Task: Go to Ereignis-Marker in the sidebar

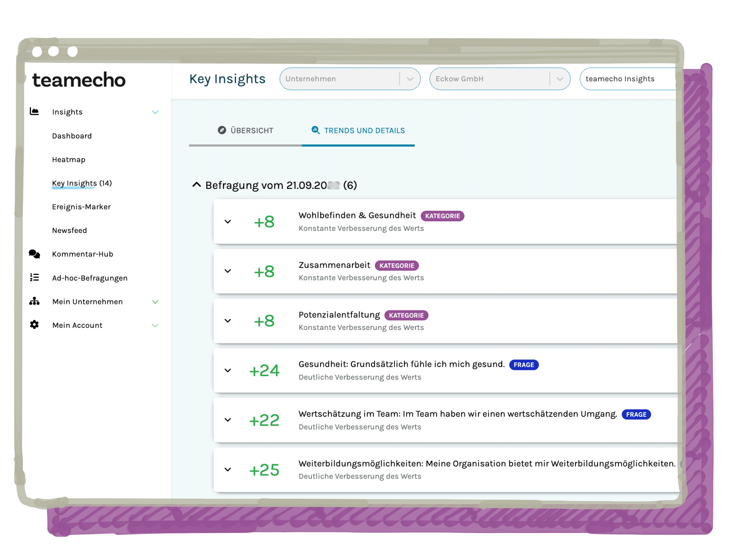Action: point(81,207)
